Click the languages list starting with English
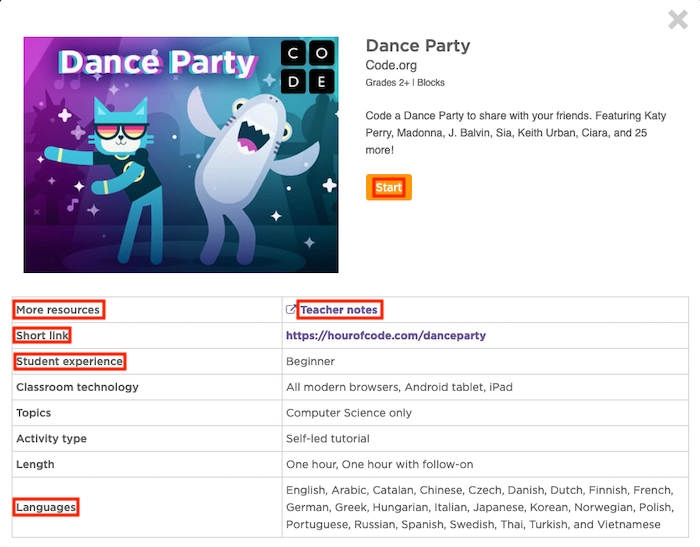 [x=480, y=507]
